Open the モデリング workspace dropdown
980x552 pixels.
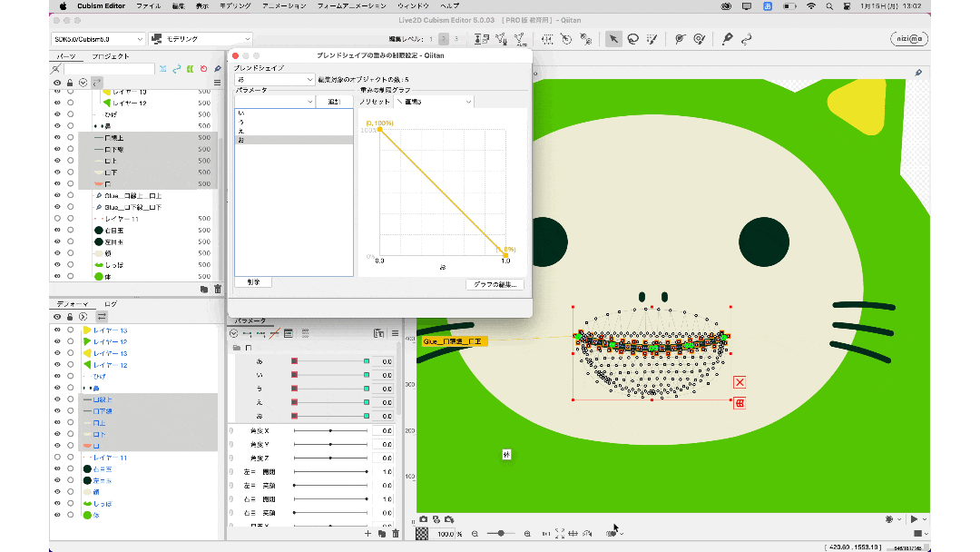pos(201,39)
